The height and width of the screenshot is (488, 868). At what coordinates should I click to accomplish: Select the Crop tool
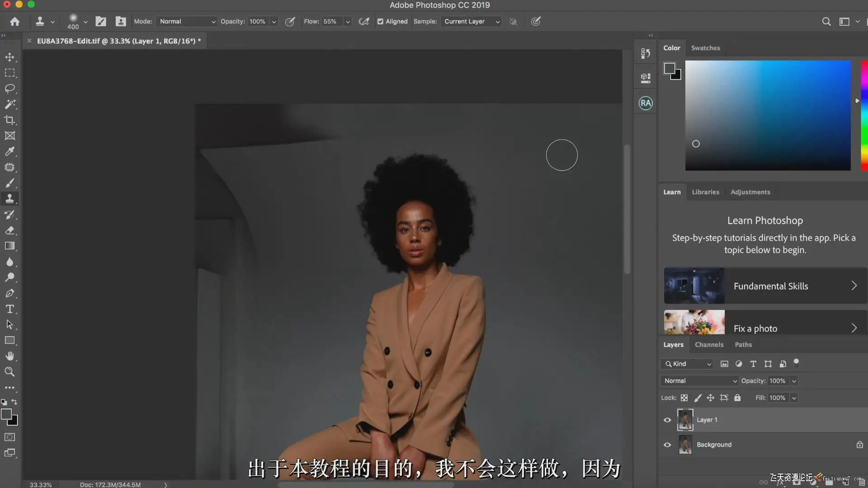[x=9, y=120]
